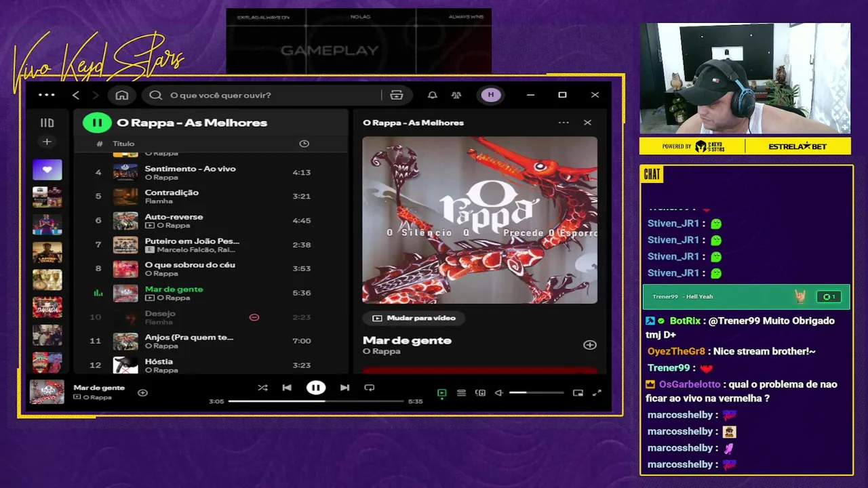Viewport: 868px width, 488px height.
Task: Pause playback in bottom player bar
Action: 315,388
